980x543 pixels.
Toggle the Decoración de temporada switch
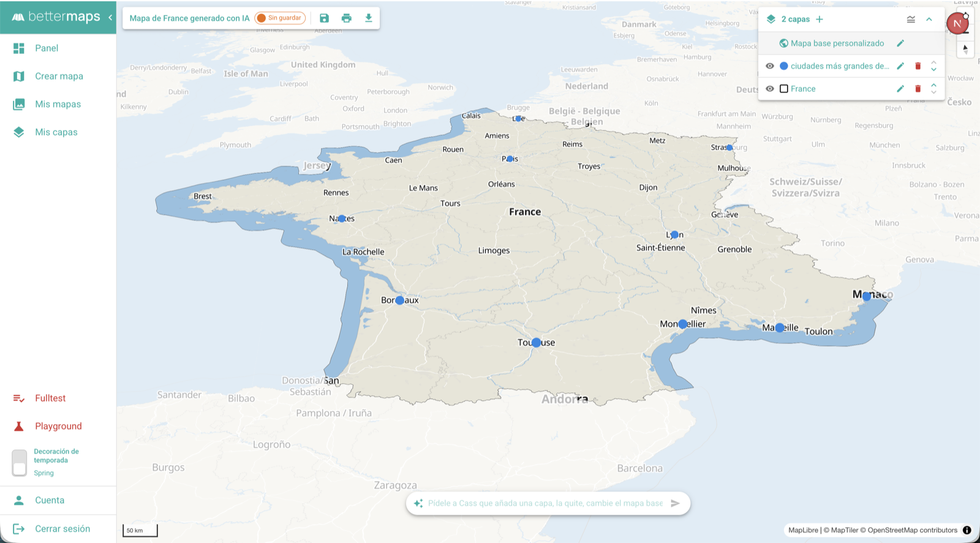[20, 463]
